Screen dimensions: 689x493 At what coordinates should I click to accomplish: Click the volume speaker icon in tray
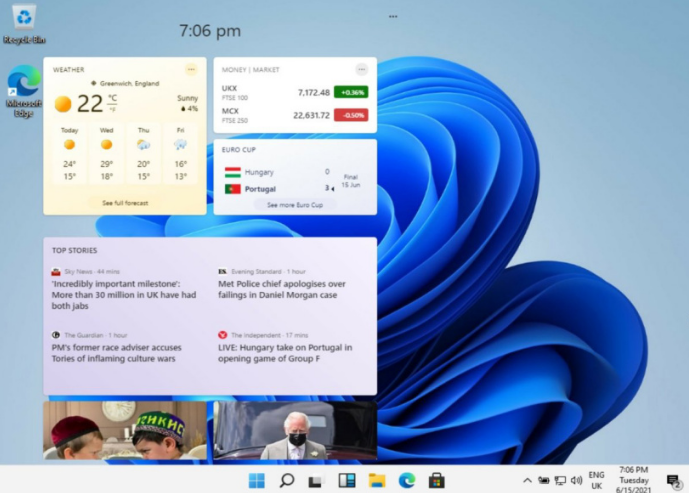point(576,481)
